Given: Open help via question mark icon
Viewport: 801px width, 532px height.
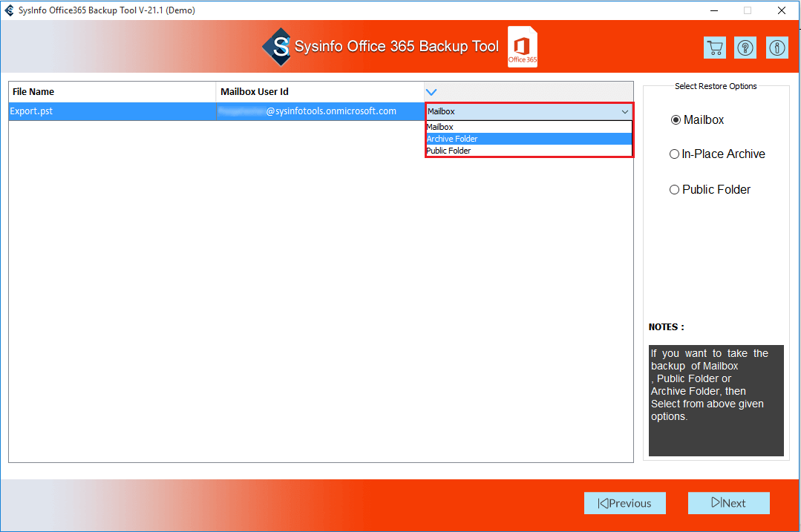Looking at the screenshot, I should click(x=745, y=48).
